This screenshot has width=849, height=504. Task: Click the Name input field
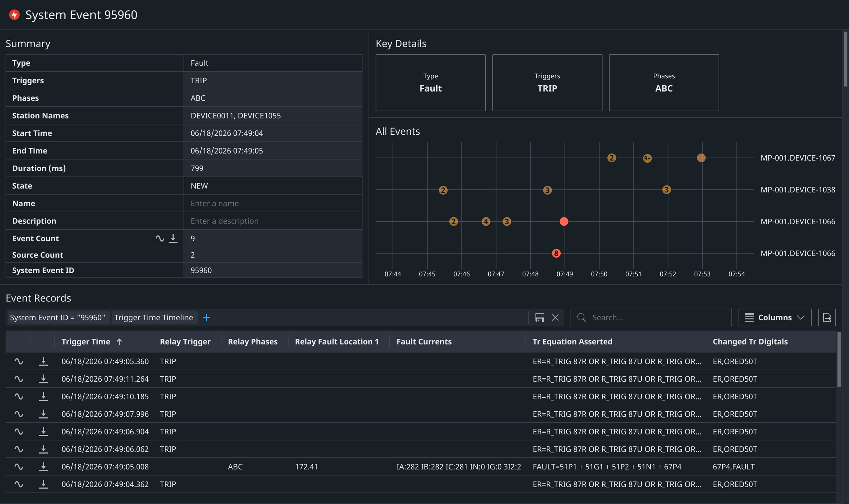[273, 203]
